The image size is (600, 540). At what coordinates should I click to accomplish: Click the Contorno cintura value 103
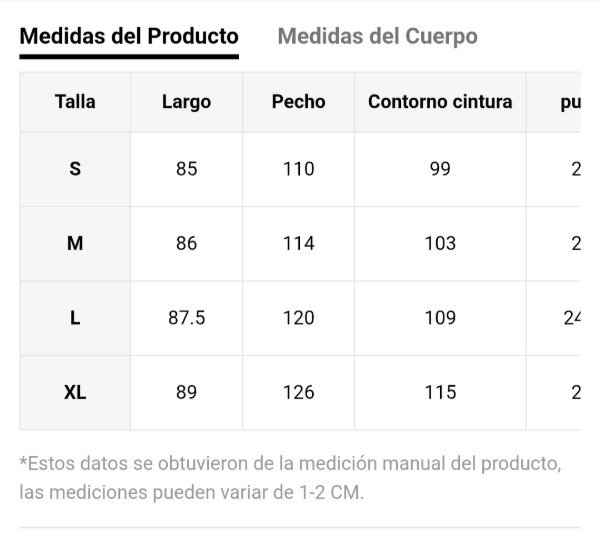pyautogui.click(x=440, y=243)
